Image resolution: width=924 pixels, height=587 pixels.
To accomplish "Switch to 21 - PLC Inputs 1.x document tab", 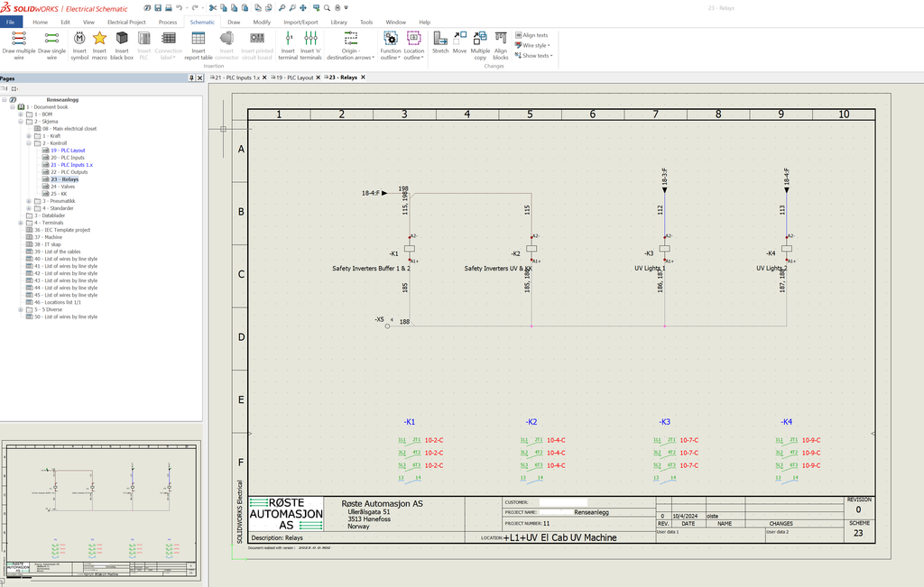I will (237, 78).
